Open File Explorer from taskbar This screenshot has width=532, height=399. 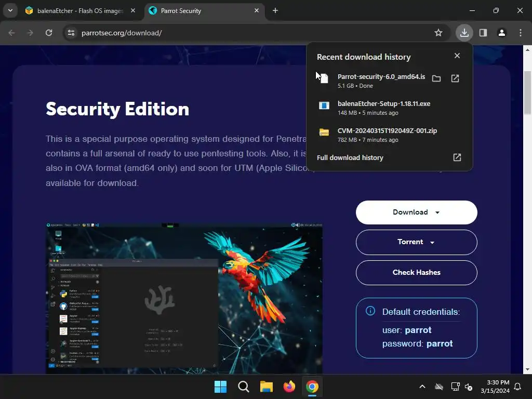click(267, 387)
